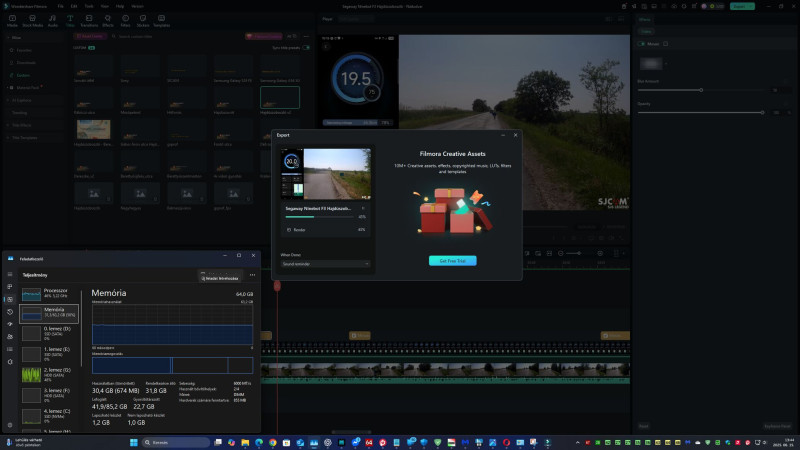This screenshot has width=800, height=450.
Task: Adjust the Blur Amount slider
Action: 701,90
